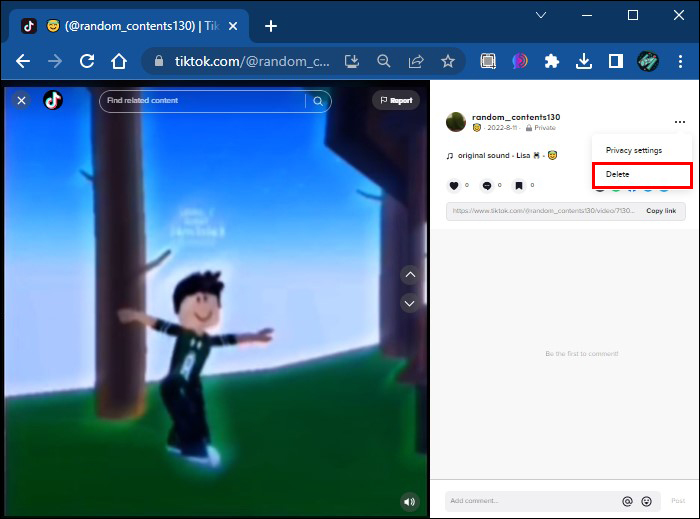700x519 pixels.
Task: Go to the previous video with up chevron
Action: click(x=410, y=275)
